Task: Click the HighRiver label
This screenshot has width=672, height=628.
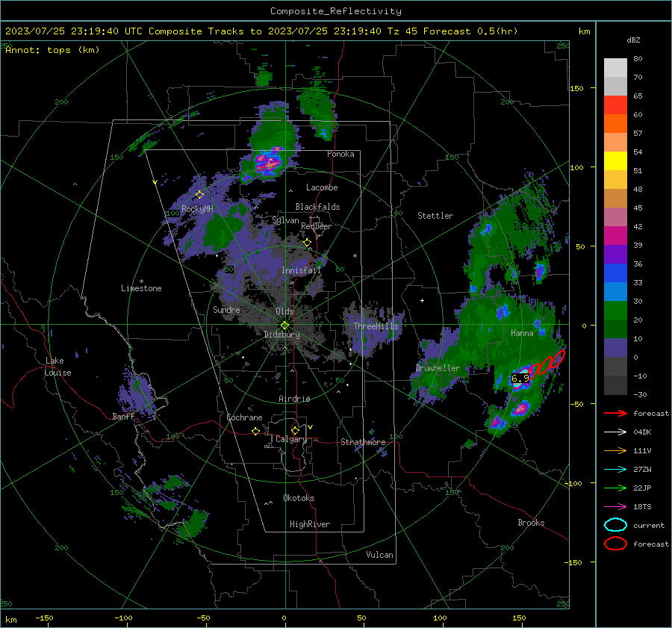Action: point(310,524)
